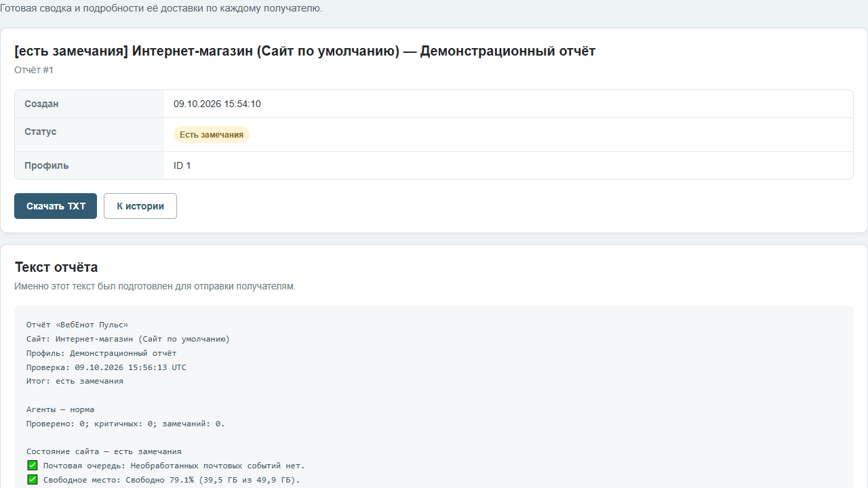This screenshot has height=488, width=868.
Task: Click the Отчёт #1 subtitle
Action: 34,70
